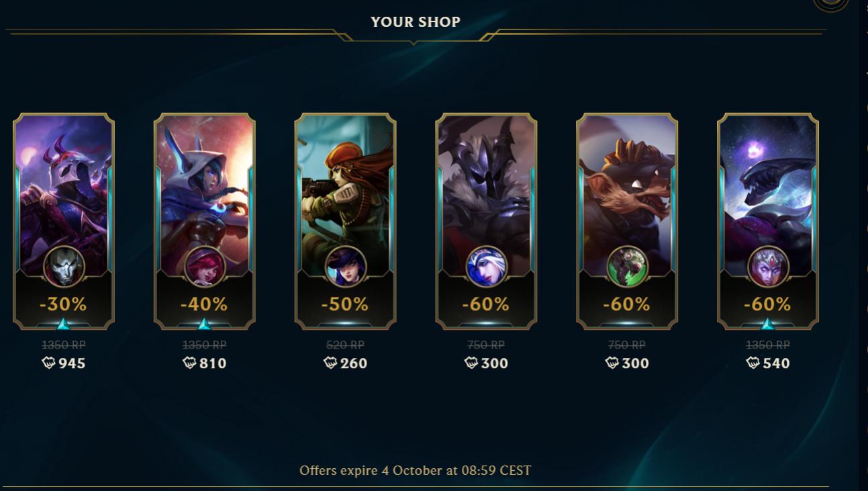Screen dimensions: 868x491
Task: Select the rat pirate -60% skin card
Action: [628, 222]
